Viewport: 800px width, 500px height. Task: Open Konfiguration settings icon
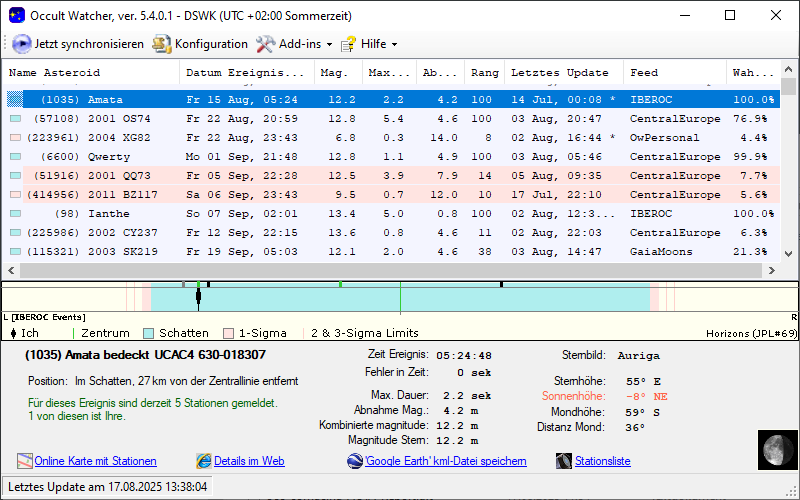[x=161, y=44]
